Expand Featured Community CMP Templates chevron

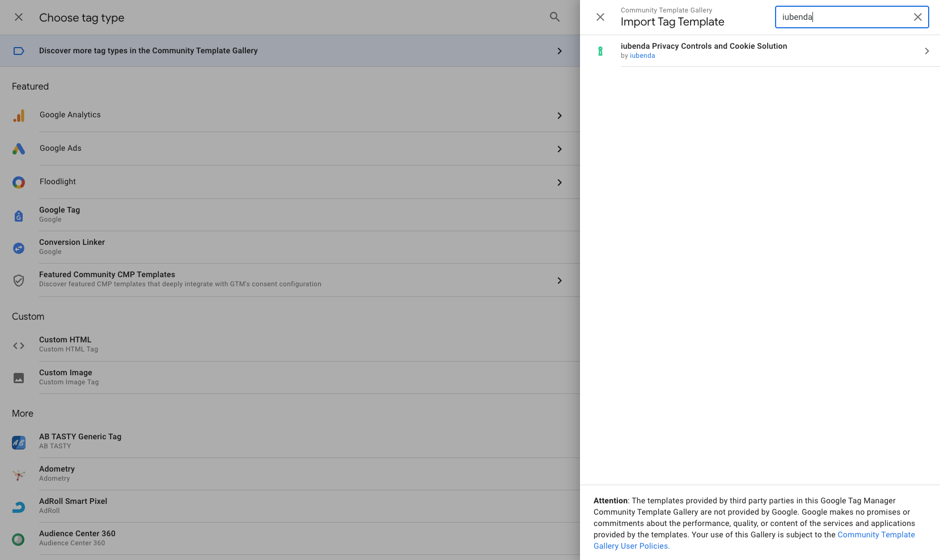[x=560, y=281]
